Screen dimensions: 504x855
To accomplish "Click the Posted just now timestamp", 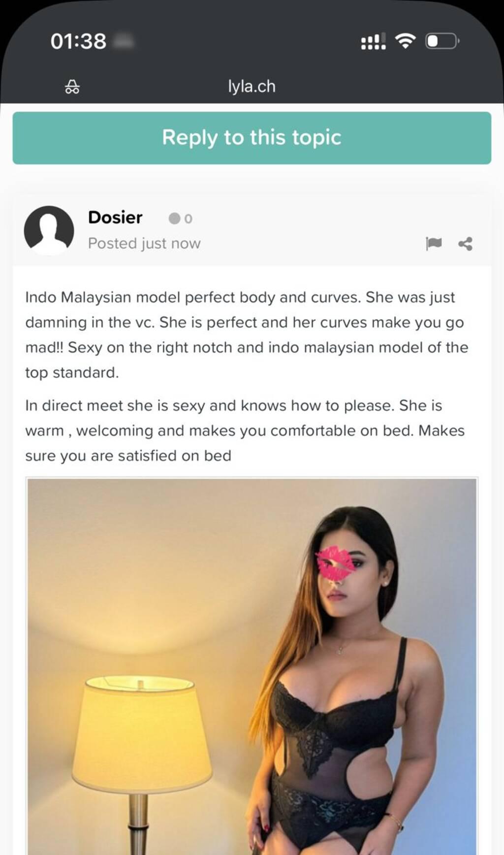I will (x=144, y=243).
